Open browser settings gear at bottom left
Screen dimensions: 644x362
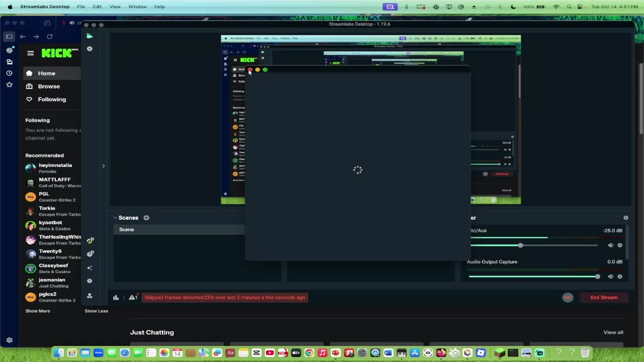pyautogui.click(x=9, y=340)
